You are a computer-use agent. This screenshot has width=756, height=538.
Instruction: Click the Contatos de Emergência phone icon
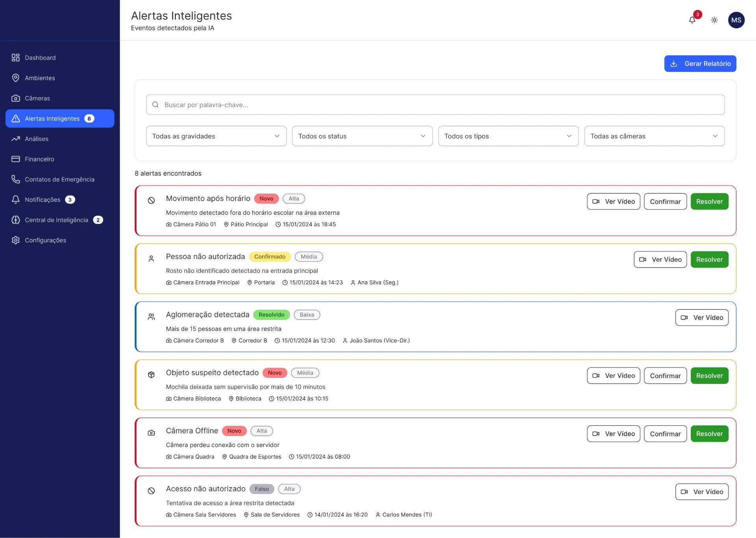click(x=16, y=179)
